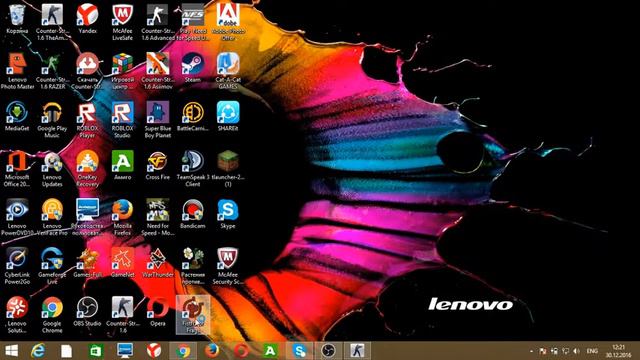Open CyberLink Power2Go shortcut
This screenshot has width=640, height=360.
[x=17, y=266]
